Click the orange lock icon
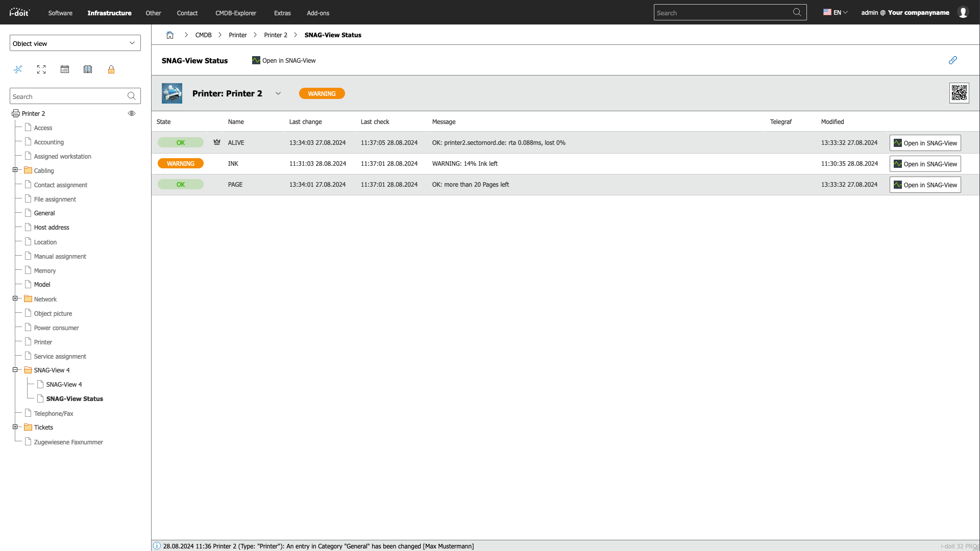This screenshot has width=980, height=551. click(x=111, y=69)
